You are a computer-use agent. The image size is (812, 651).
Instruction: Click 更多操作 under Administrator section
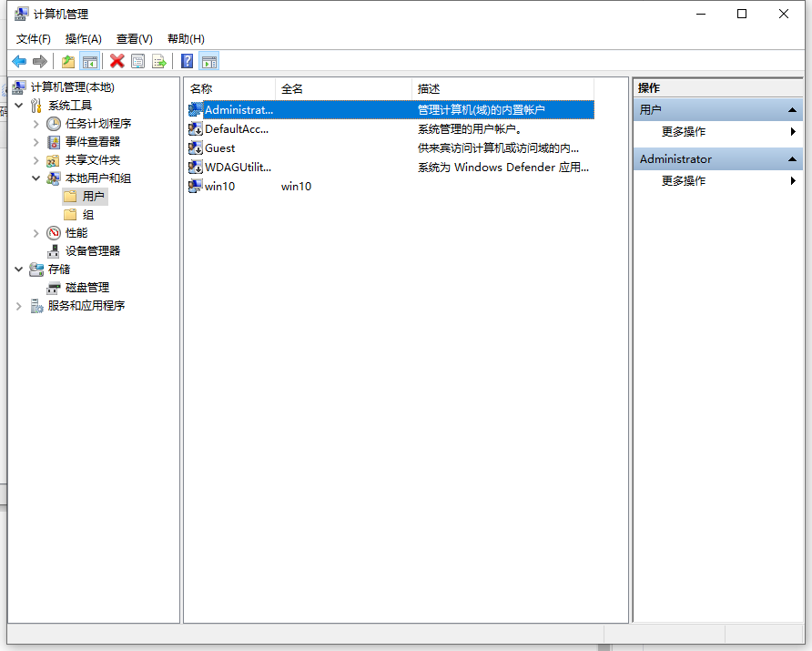coord(683,181)
